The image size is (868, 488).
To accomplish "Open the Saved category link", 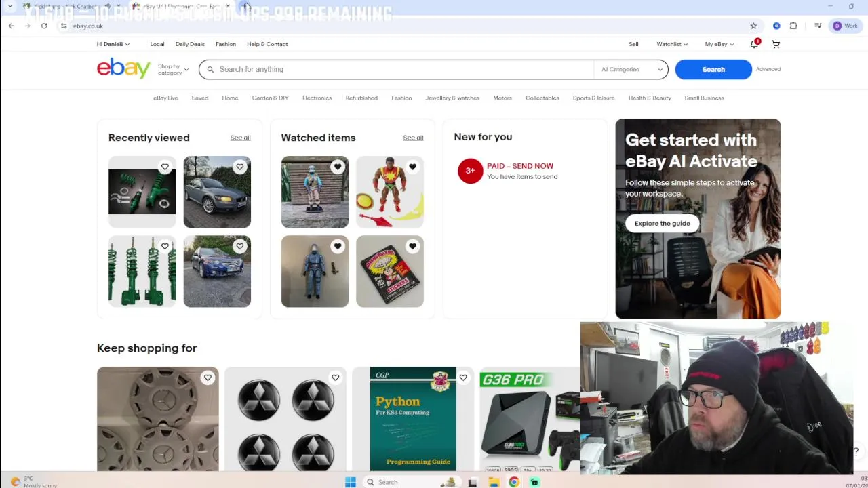I will click(x=199, y=98).
